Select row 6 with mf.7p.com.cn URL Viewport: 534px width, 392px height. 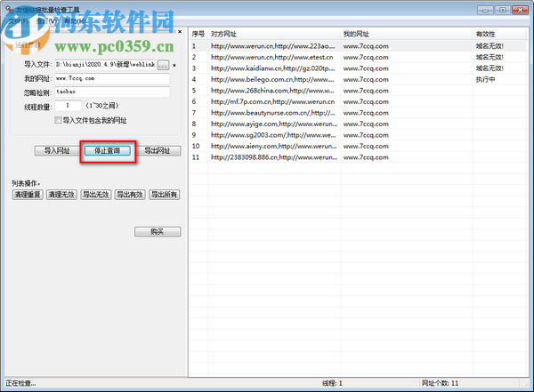[x=358, y=101]
